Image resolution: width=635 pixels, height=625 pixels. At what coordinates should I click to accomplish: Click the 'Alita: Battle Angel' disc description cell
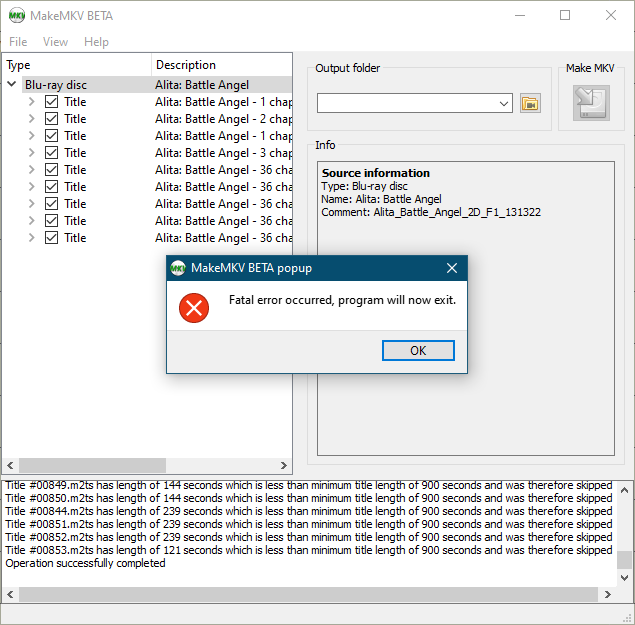[x=202, y=85]
